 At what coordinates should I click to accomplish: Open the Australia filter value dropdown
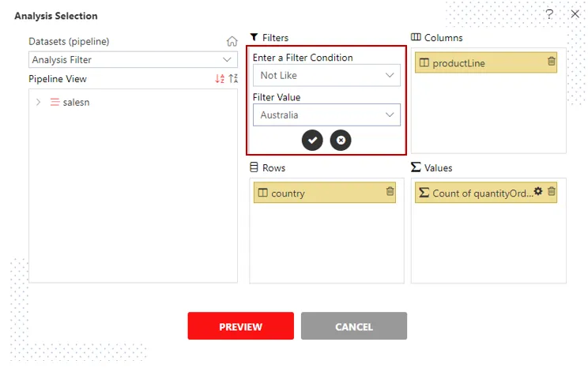[326, 115]
